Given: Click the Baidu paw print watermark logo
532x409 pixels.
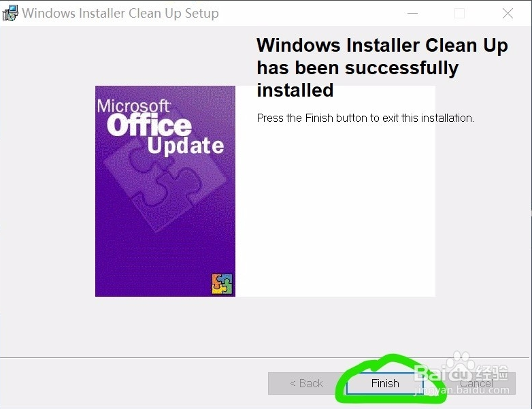Looking at the screenshot, I should (459, 366).
